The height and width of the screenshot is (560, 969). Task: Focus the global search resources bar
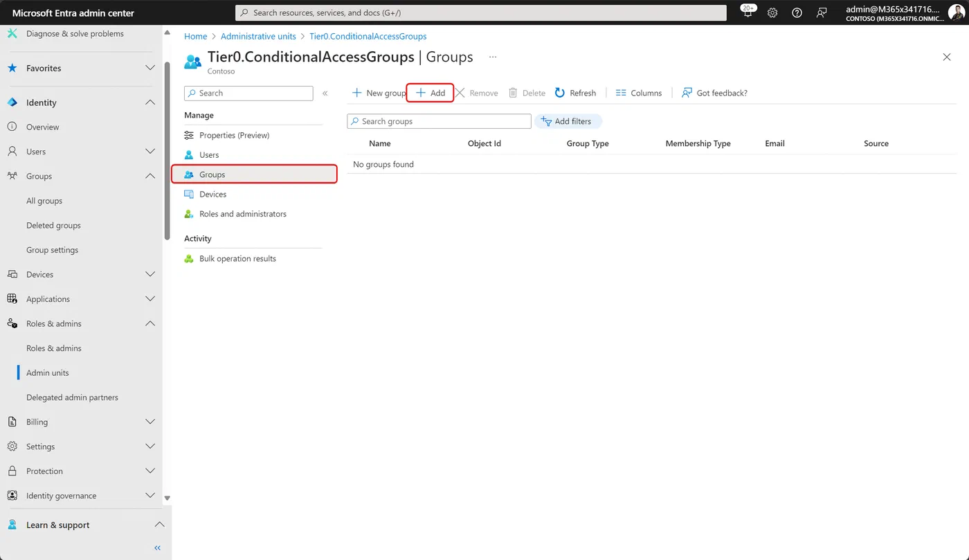481,12
